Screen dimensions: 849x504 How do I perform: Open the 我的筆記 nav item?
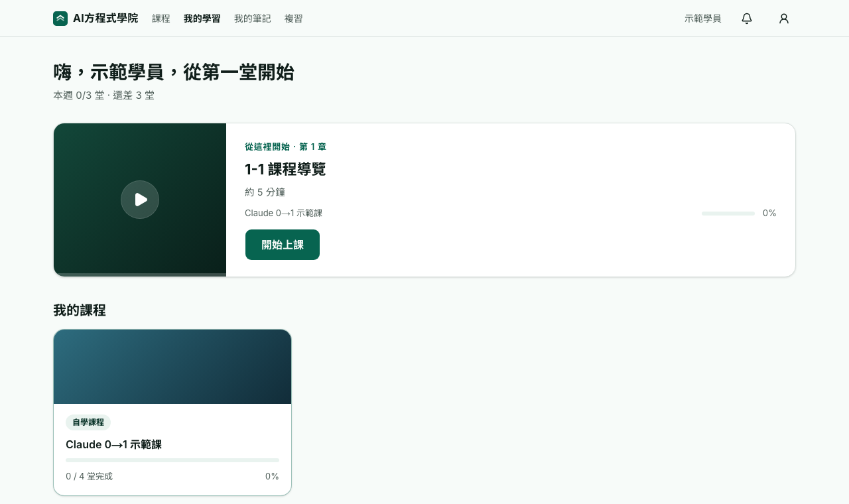[x=253, y=19]
